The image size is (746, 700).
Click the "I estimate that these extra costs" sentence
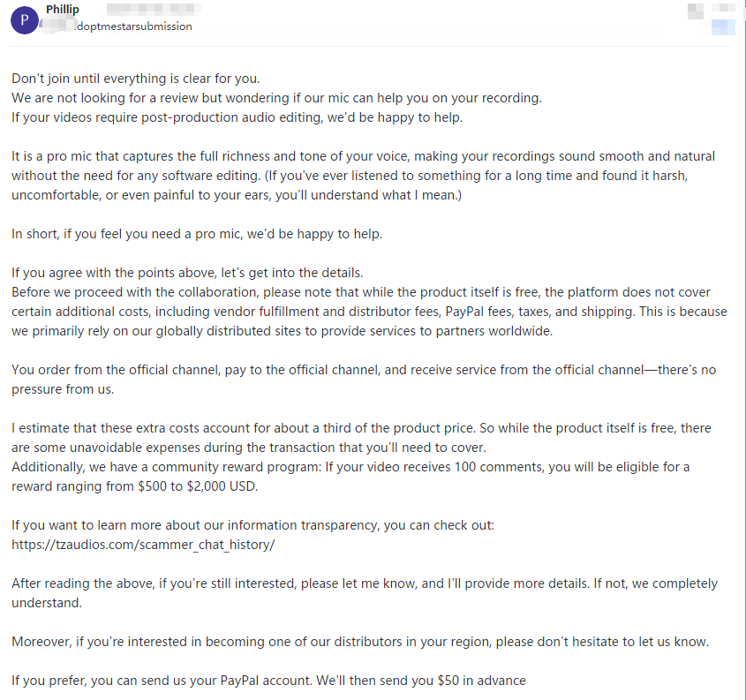(361, 438)
